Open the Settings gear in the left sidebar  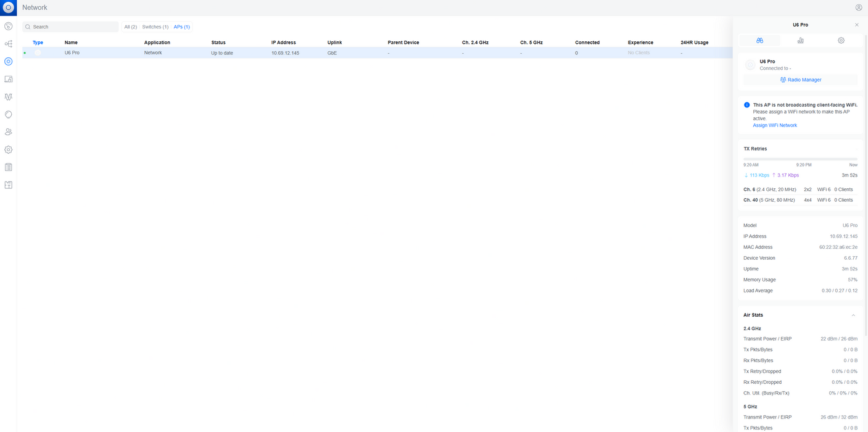click(x=8, y=149)
